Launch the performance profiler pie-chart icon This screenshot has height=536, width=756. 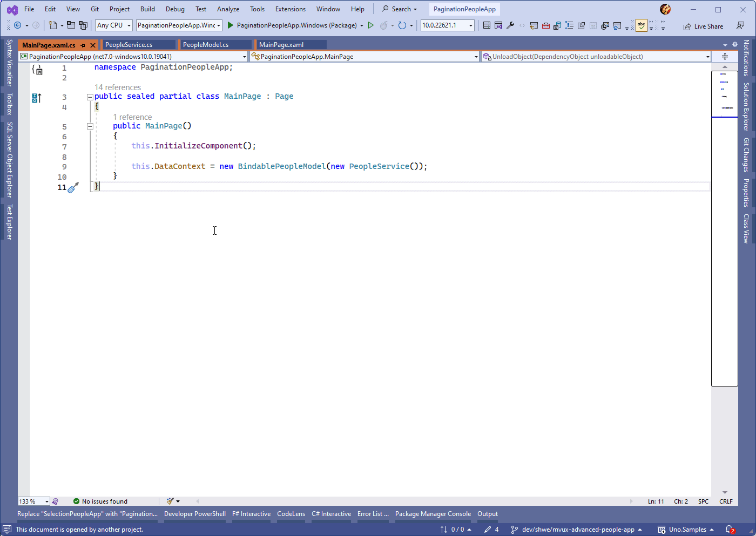(x=604, y=25)
